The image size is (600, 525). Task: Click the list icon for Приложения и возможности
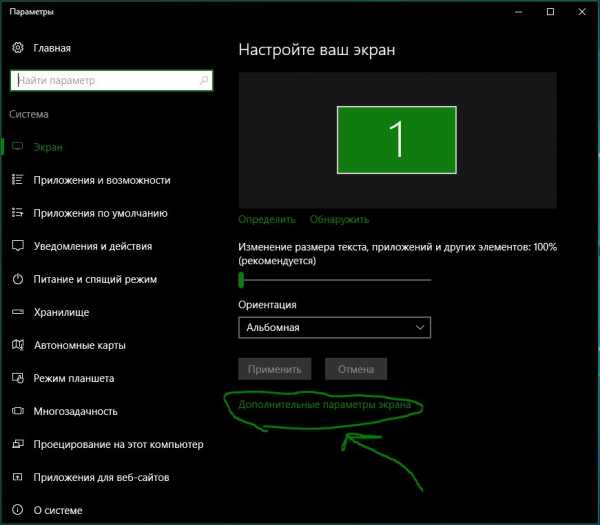(18, 179)
